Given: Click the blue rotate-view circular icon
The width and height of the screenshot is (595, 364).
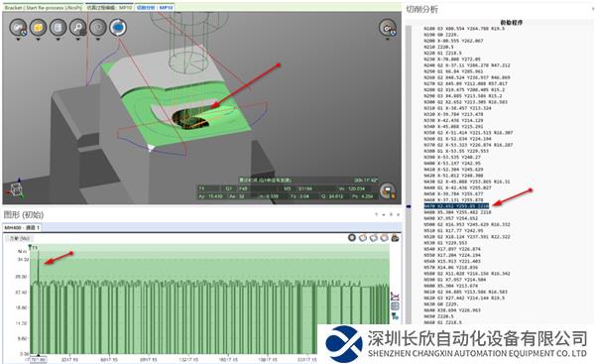Looking at the screenshot, I should [x=118, y=28].
